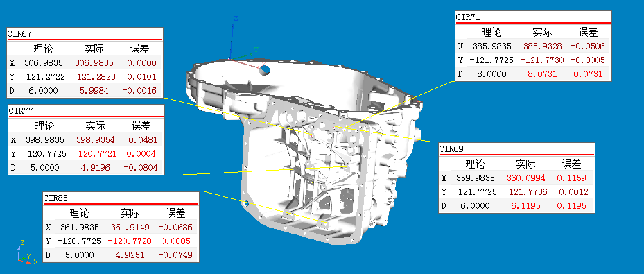
Task: Select the CIR71 label title
Action: click(468, 17)
